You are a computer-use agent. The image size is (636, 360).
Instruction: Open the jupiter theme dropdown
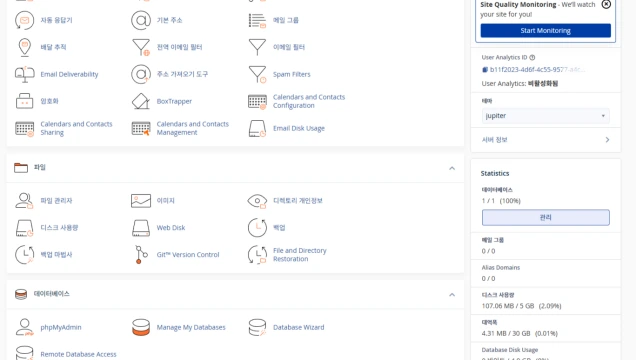click(546, 116)
